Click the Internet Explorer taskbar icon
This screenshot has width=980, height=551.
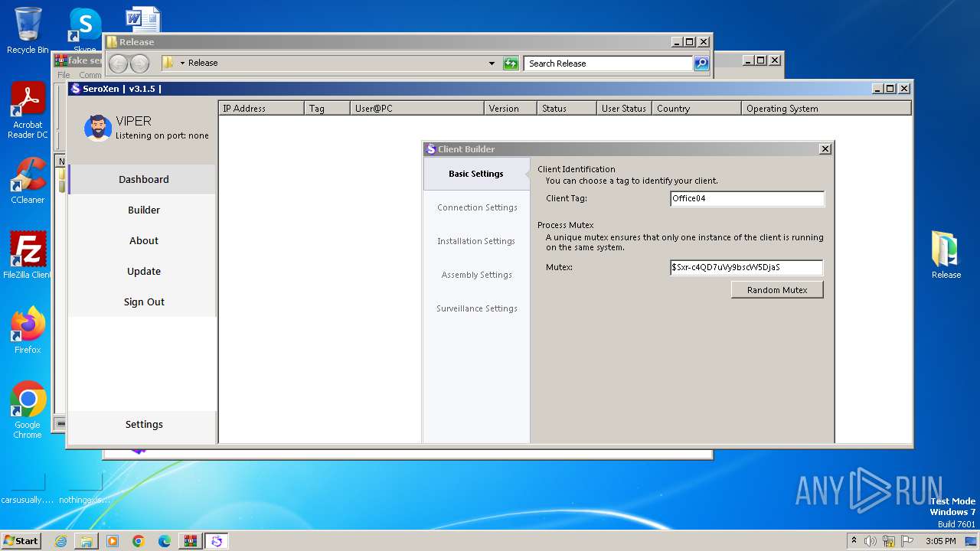(x=60, y=541)
